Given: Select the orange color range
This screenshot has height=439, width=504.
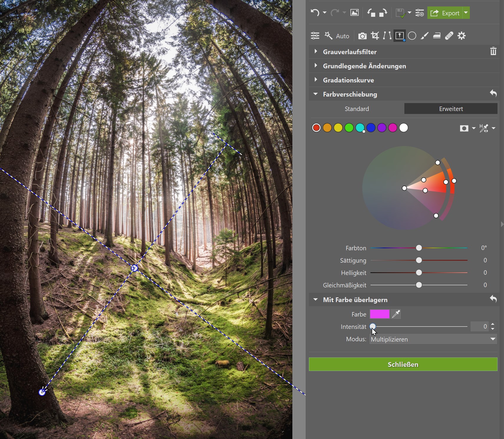Looking at the screenshot, I should [x=327, y=128].
